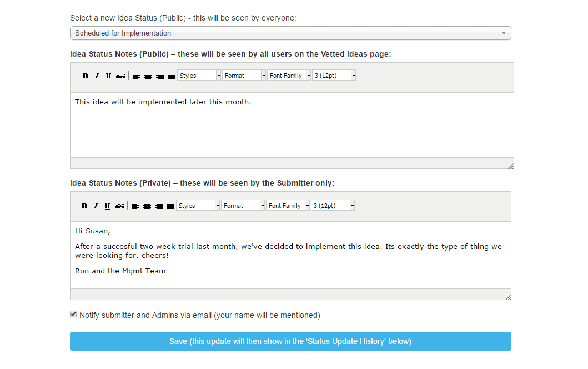Select the strikethrough (ABC) icon in public notes
The image size is (588, 369).
click(x=120, y=76)
